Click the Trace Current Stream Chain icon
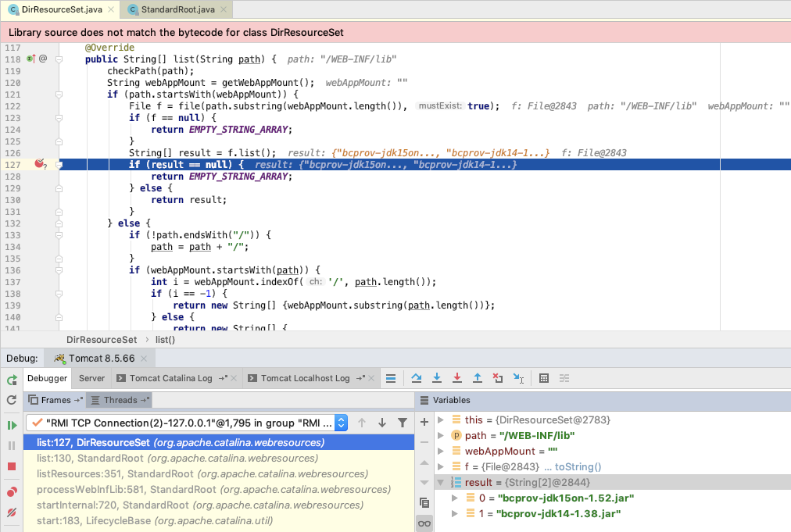Viewport: 791px width, 532px height. (564, 378)
